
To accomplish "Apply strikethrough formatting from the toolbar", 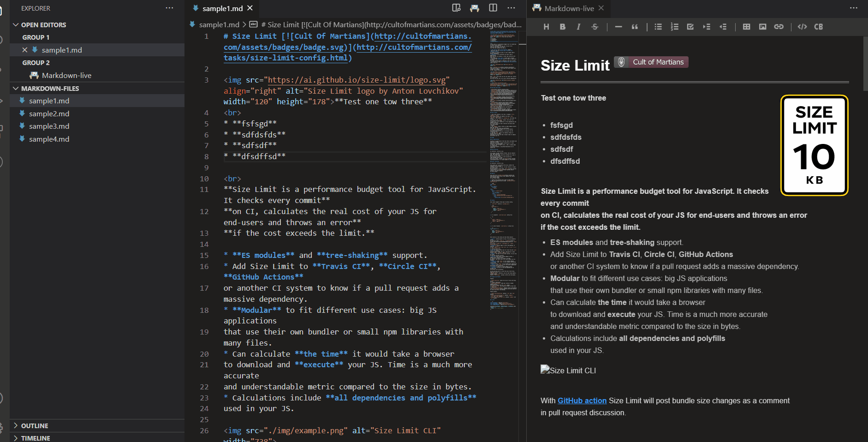I will [595, 27].
